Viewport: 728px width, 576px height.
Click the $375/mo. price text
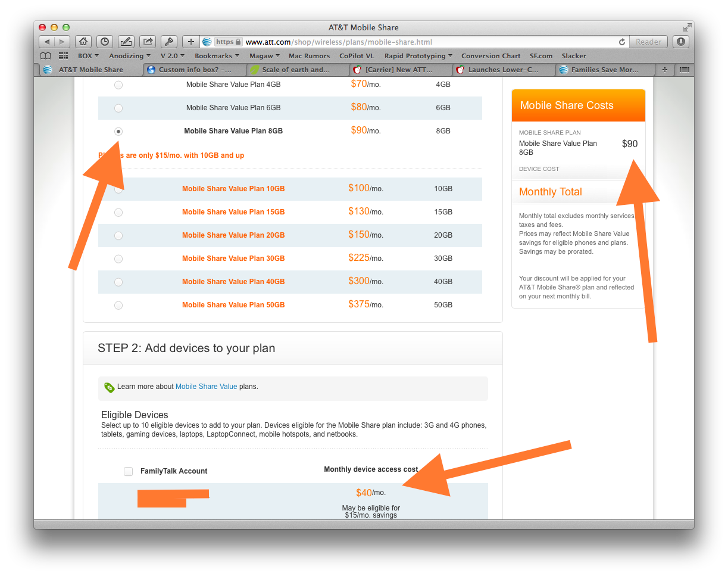(x=365, y=304)
